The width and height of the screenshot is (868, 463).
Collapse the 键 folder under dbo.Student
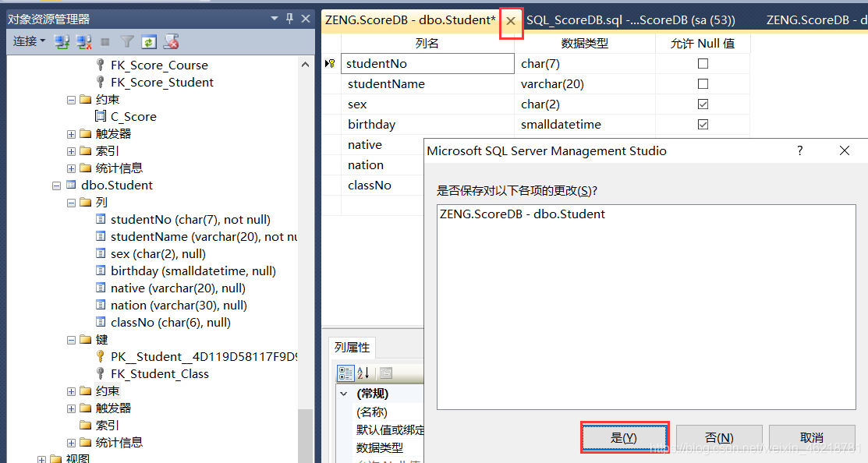(72, 340)
